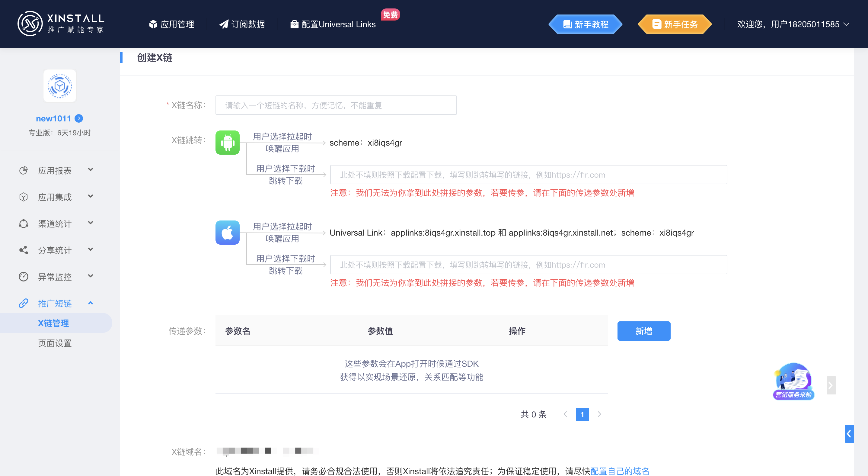Click the Android scheme: xi8iqs4gr text
868x476 pixels.
tap(365, 143)
